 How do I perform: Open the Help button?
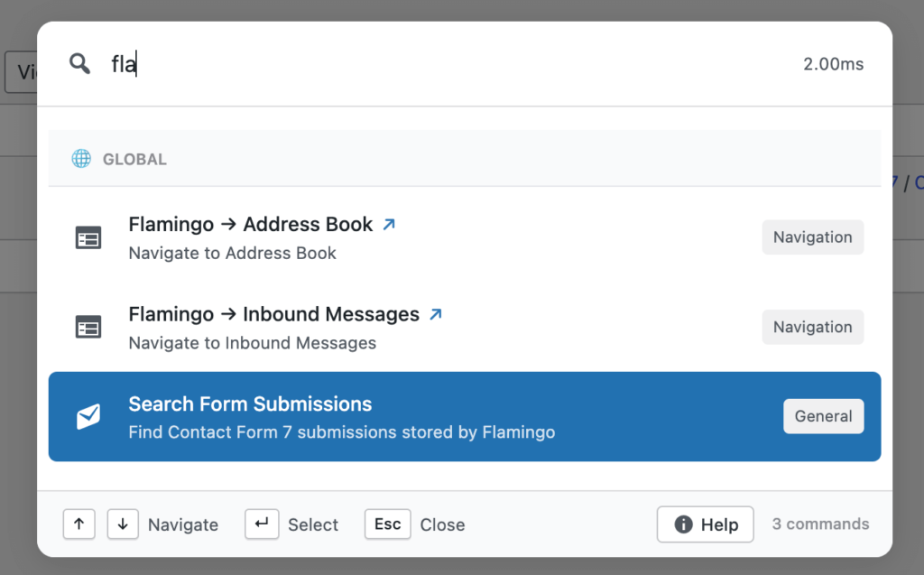click(x=705, y=524)
